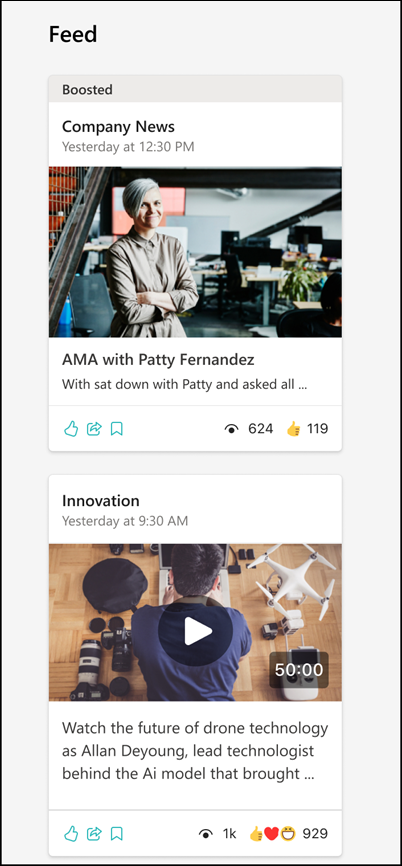Open the Innovation channel title
402x866 pixels.
[100, 501]
